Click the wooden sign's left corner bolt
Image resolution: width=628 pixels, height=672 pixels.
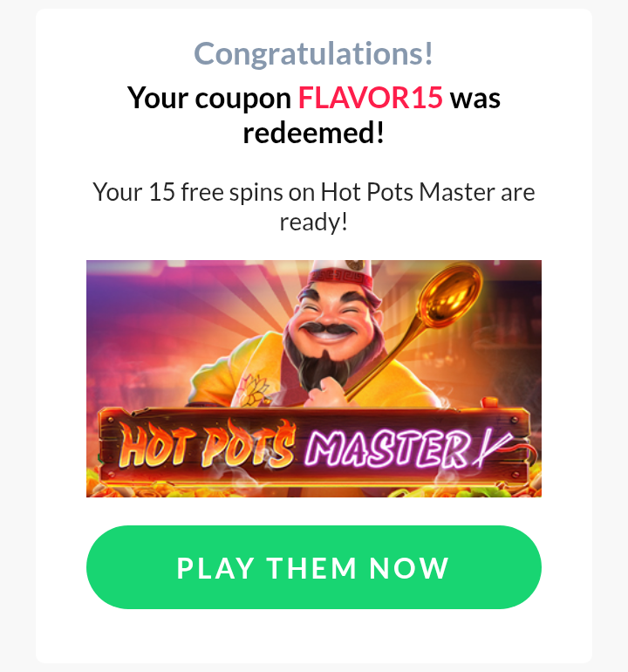click(x=110, y=420)
